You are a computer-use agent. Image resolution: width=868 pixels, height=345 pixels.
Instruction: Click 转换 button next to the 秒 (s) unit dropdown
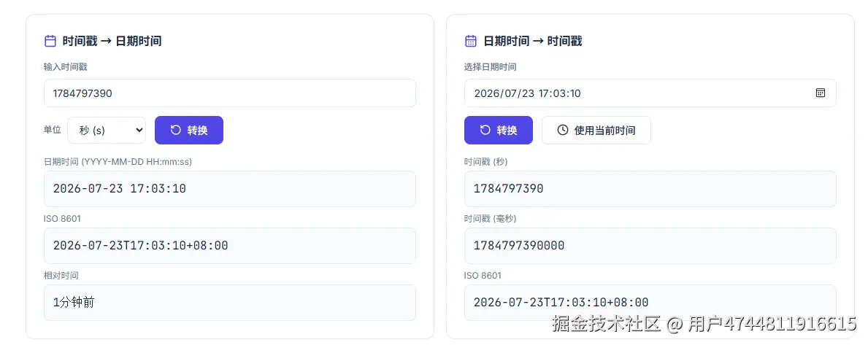click(x=189, y=130)
